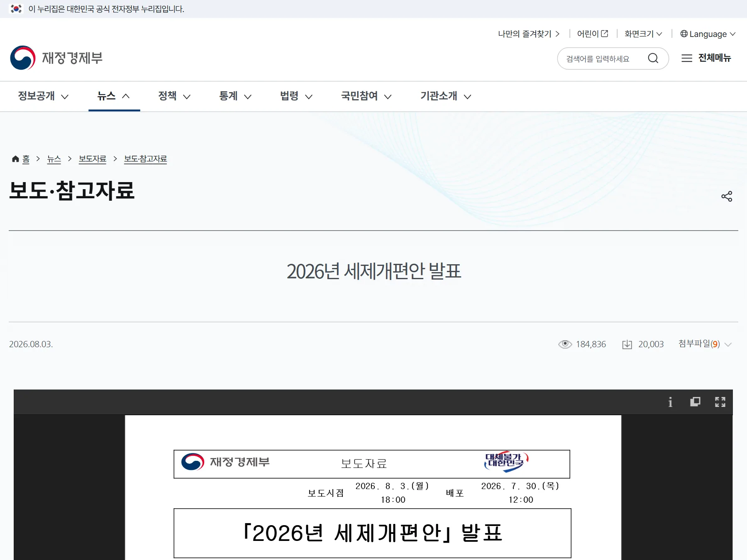Go to 보도·참고자료 breadcrumb link

(x=145, y=159)
